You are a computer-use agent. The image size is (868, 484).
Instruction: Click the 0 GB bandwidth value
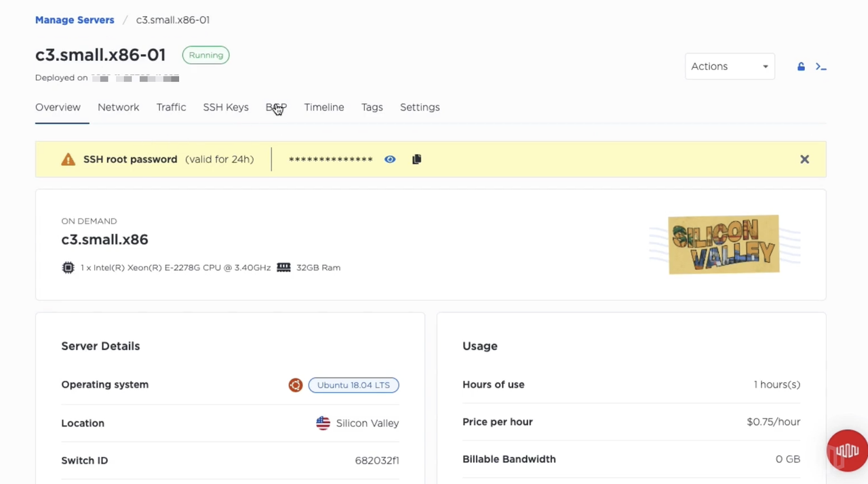tap(788, 459)
